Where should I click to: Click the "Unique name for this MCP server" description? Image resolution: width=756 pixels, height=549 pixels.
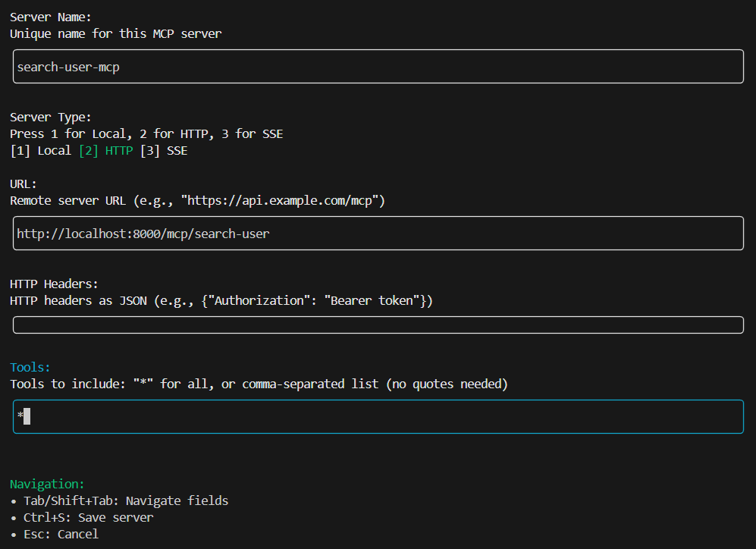coord(115,33)
